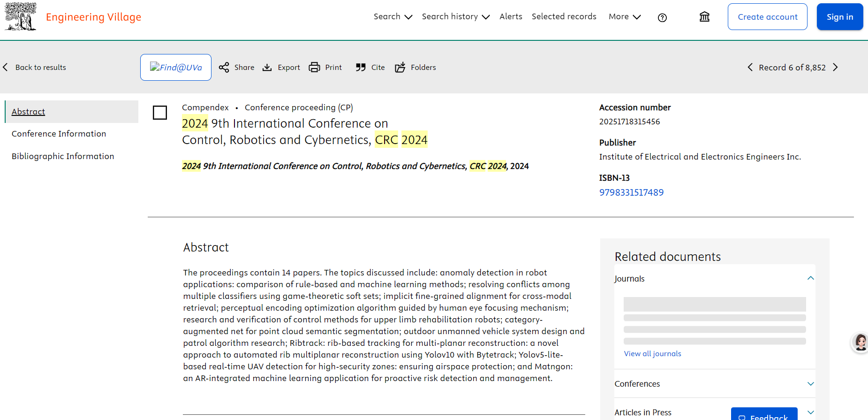Click the Create account button
This screenshot has width=868, height=420.
(767, 17)
